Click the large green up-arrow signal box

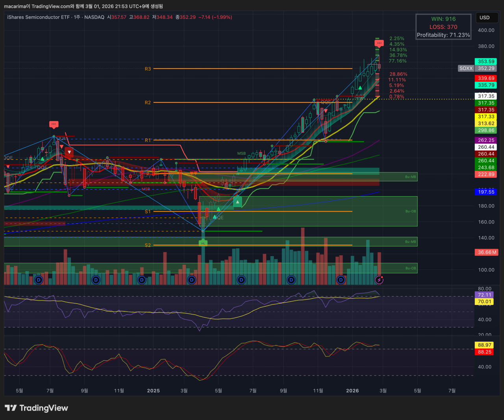pyautogui.click(x=237, y=202)
